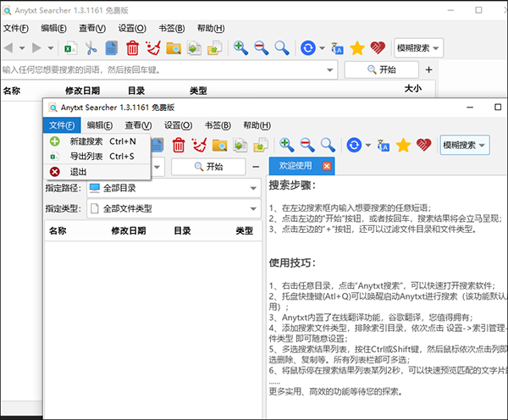Click red trash delete icon in background window
508x420 pixels.
pyautogui.click(x=132, y=48)
